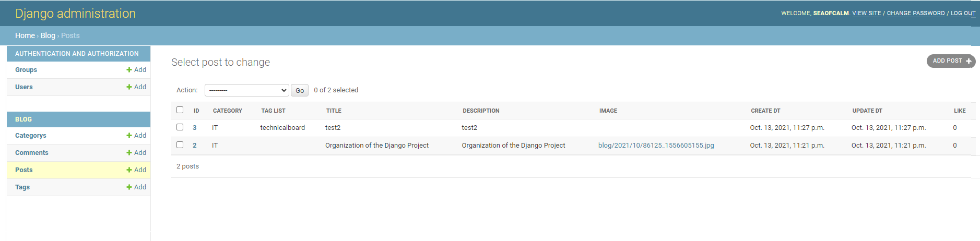Click the CHANGE PASSWORD link

point(916,14)
